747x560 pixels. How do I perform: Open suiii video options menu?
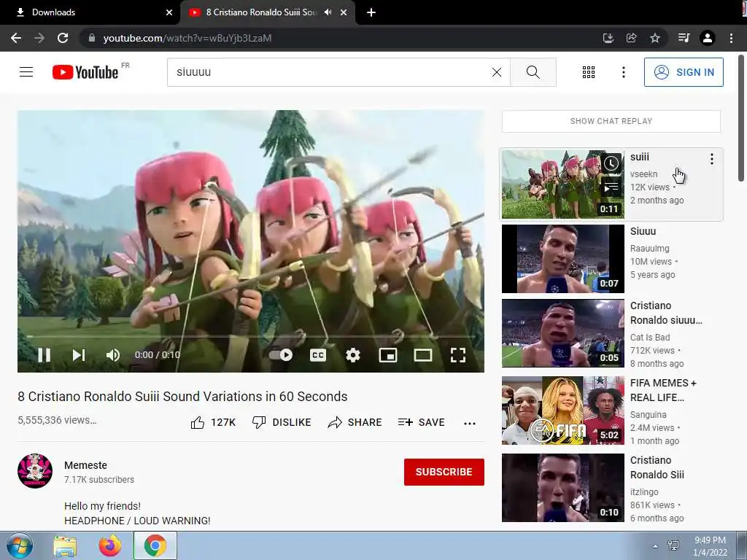pyautogui.click(x=712, y=159)
